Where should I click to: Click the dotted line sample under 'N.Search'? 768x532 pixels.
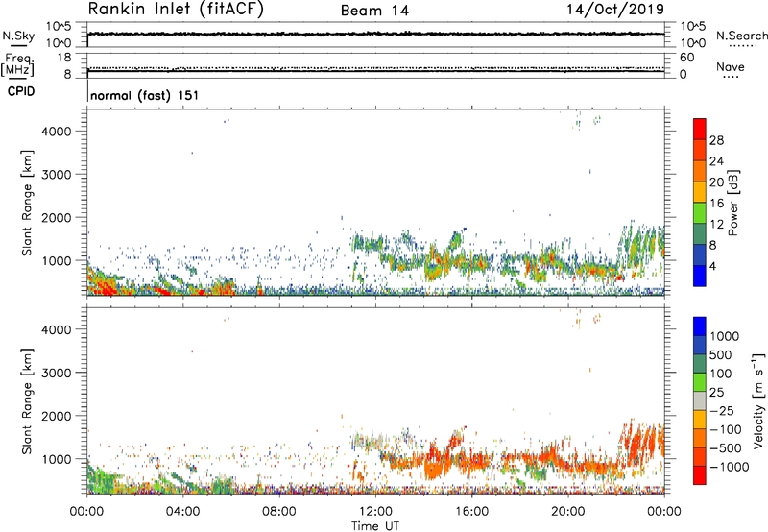click(x=743, y=46)
